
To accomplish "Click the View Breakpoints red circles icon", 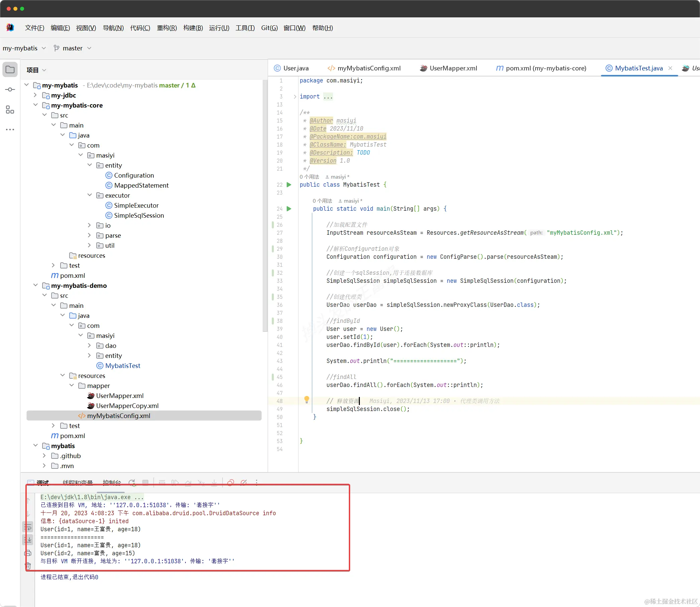I will [231, 482].
